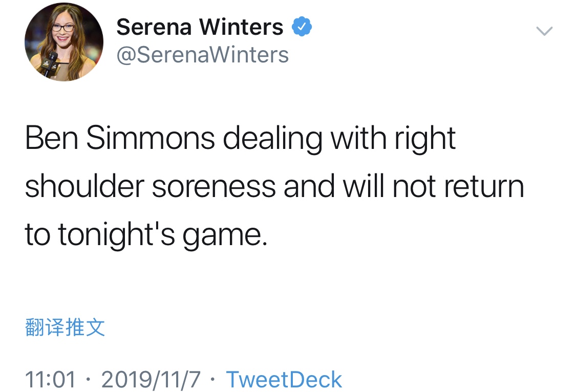Click the word "TweetDeck" in footer
Image resolution: width=576 pixels, height=392 pixels.
(284, 379)
